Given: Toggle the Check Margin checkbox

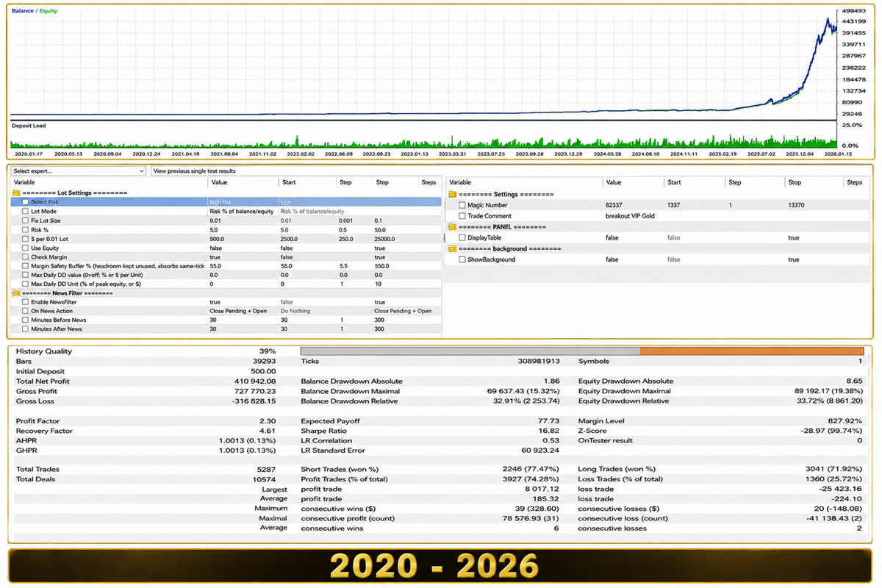Looking at the screenshot, I should point(26,257).
